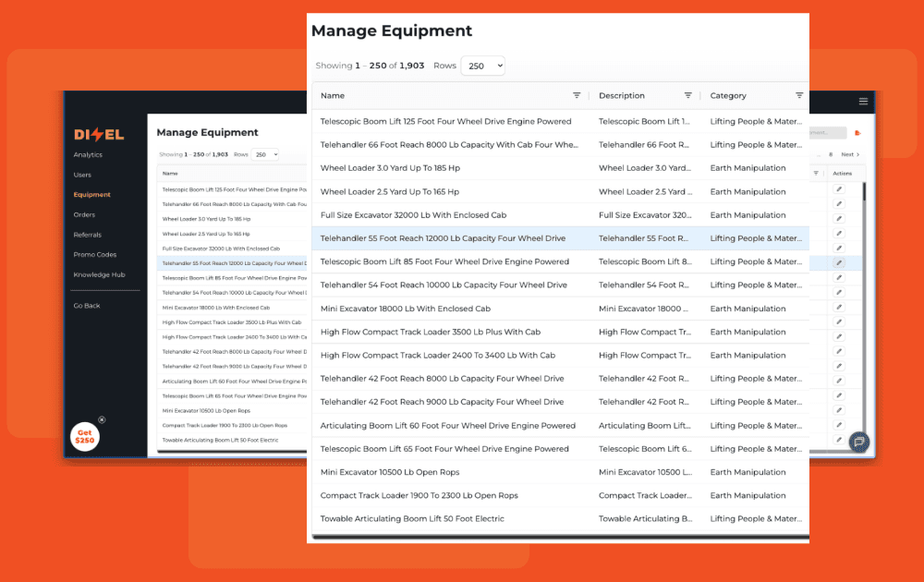Open the small Rows 250 dropdown in the back window
Image resolution: width=924 pixels, height=582 pixels.
265,154
